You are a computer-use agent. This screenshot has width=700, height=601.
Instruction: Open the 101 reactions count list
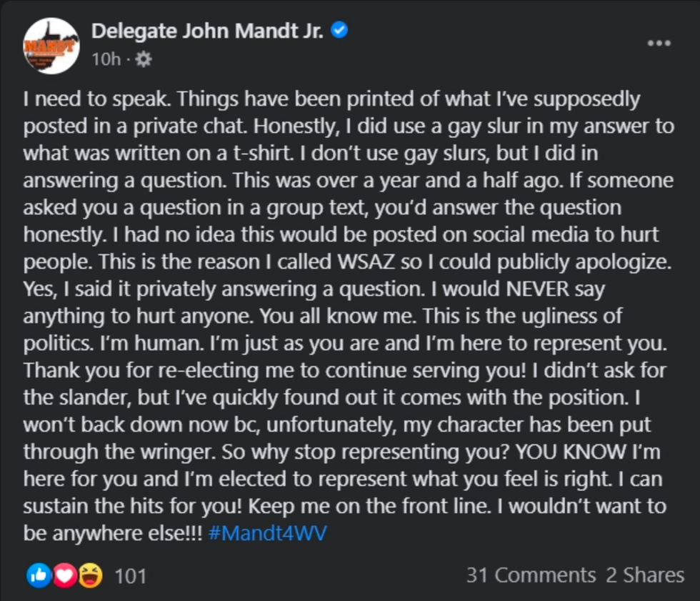131,576
